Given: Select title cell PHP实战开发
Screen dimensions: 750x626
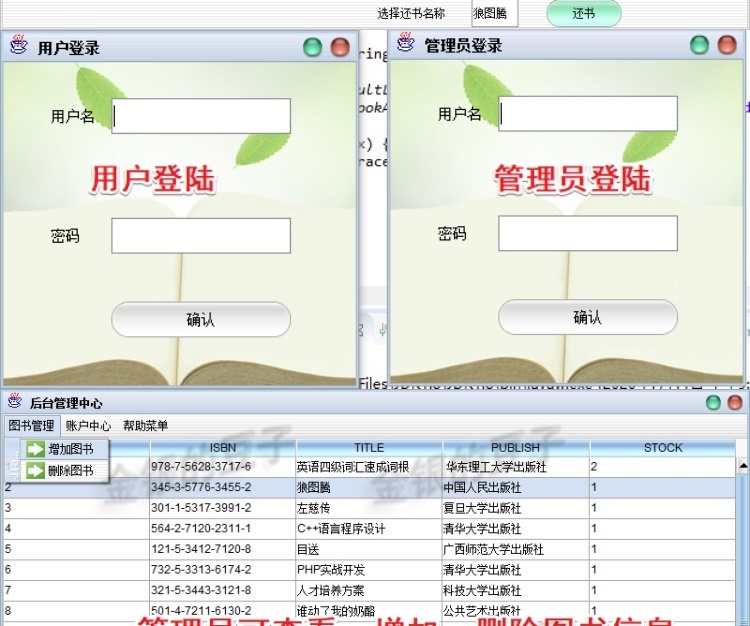Looking at the screenshot, I should tap(369, 570).
